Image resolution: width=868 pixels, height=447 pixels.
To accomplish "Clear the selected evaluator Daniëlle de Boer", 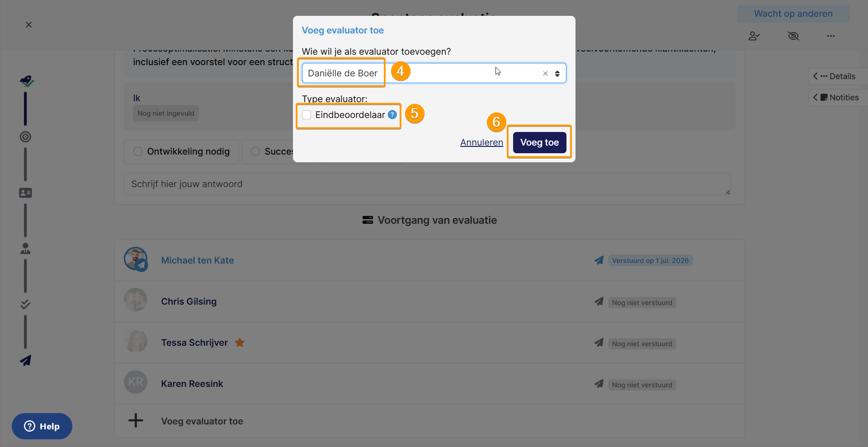I will tap(545, 74).
